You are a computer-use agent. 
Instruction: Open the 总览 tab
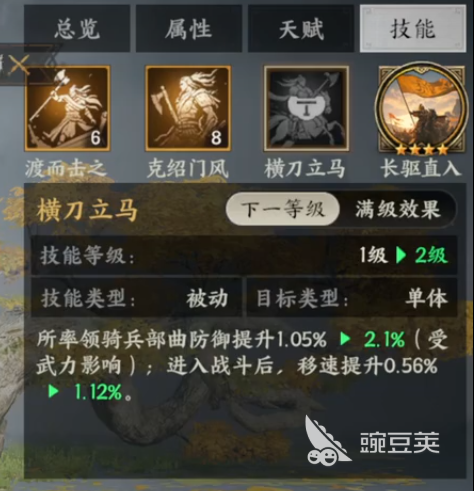tap(77, 29)
